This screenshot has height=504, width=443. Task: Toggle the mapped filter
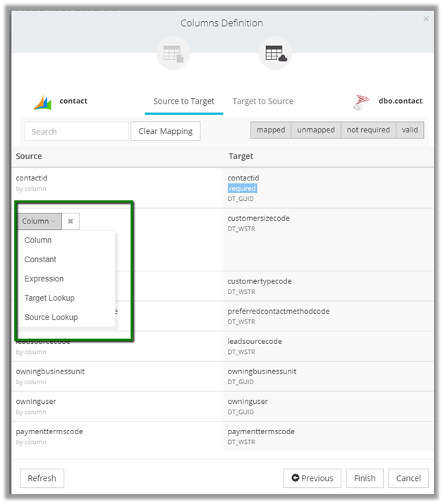pos(271,130)
